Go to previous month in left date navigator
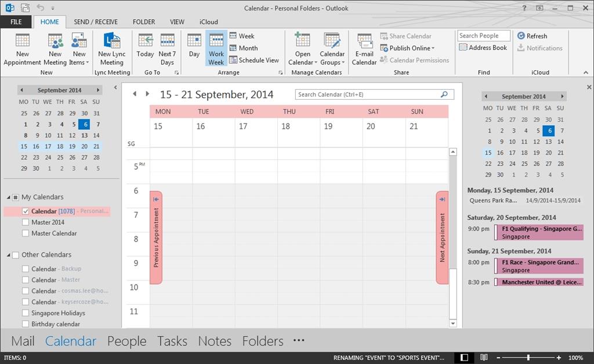The image size is (594, 364). [x=21, y=90]
